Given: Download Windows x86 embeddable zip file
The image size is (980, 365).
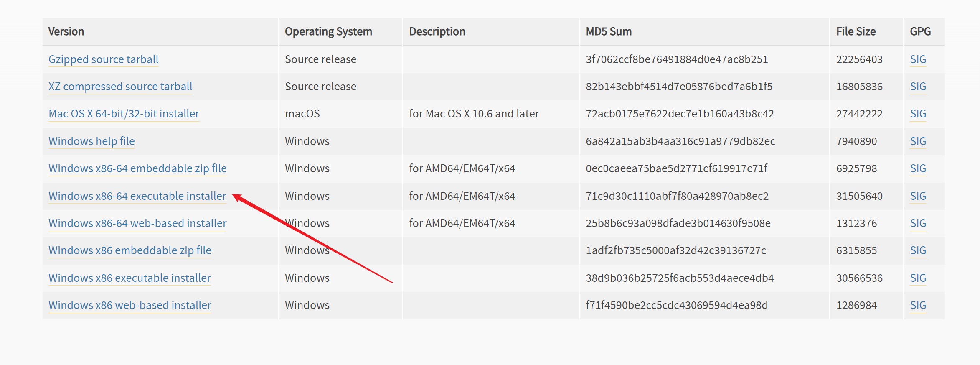Looking at the screenshot, I should coord(130,250).
